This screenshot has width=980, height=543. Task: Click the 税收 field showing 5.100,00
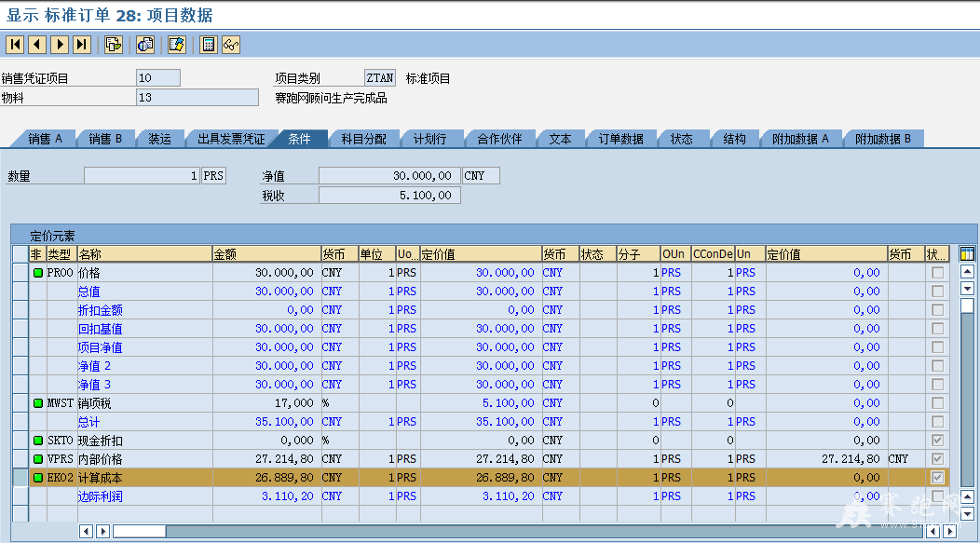tap(389, 195)
